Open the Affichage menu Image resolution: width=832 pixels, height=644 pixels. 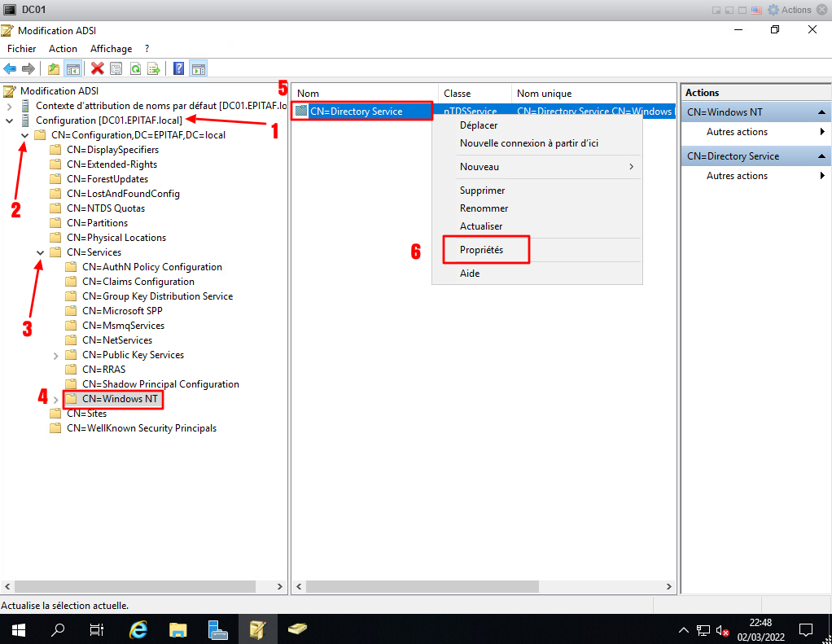tap(111, 49)
